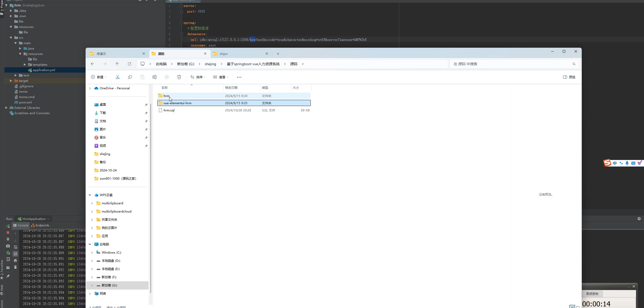
Task: Expand the External Libraries node in project tree
Action: click(x=6, y=108)
